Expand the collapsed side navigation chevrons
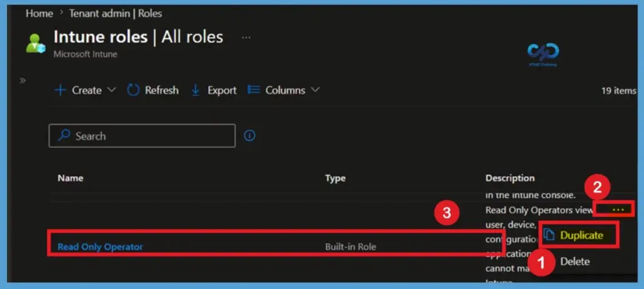The height and width of the screenshot is (289, 644). [23, 80]
